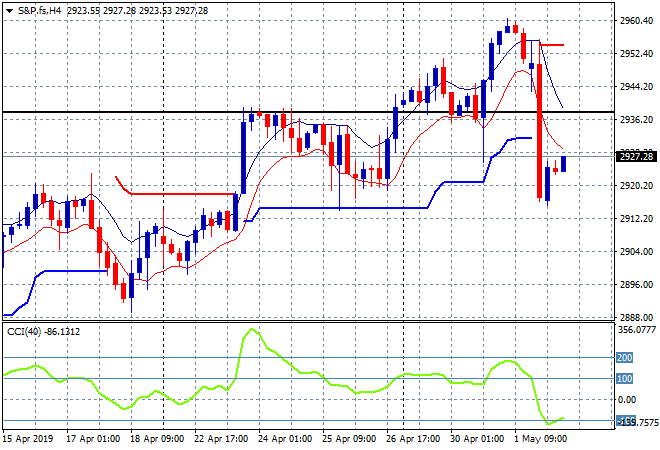
Task: Click the 2888.00 price axis label
Action: pyautogui.click(x=636, y=317)
